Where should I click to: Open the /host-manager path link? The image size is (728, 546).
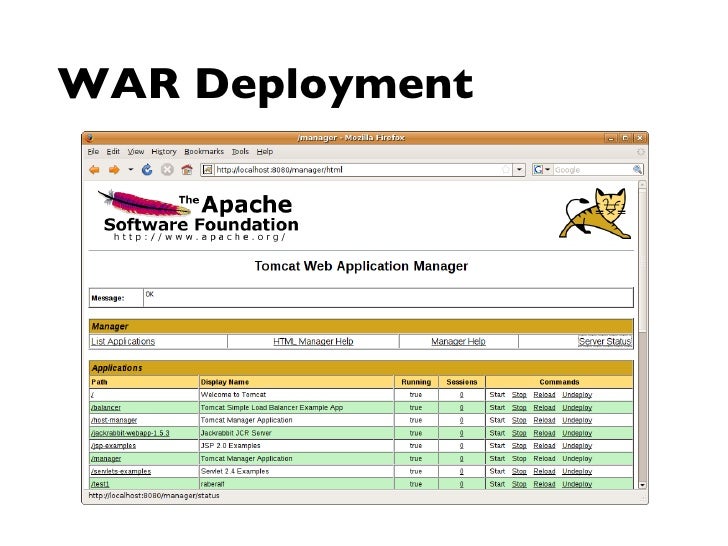pyautogui.click(x=114, y=420)
